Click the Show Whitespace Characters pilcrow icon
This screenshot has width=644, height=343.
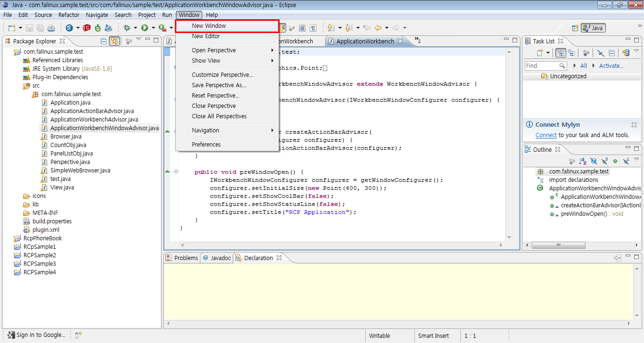313,28
